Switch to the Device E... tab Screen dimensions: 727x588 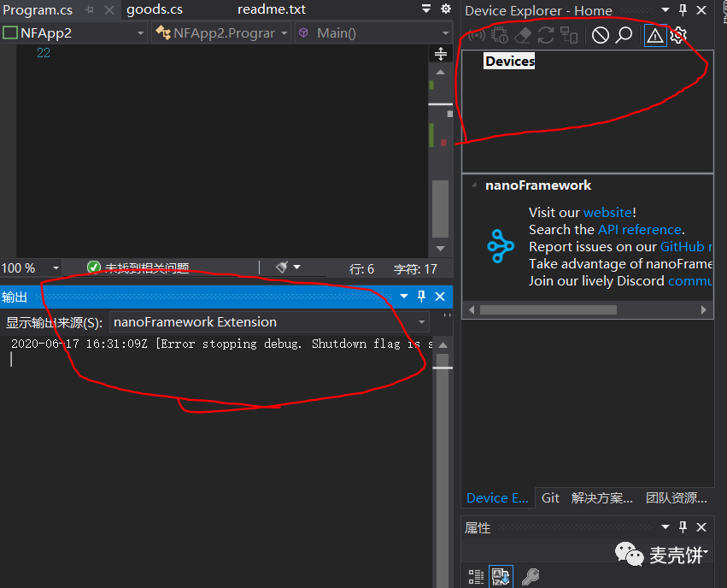pos(497,497)
